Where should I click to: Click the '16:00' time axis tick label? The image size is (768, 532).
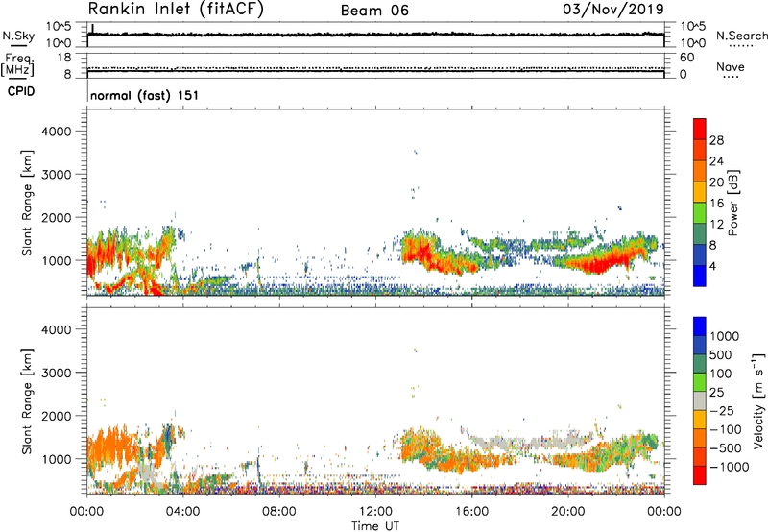point(471,512)
